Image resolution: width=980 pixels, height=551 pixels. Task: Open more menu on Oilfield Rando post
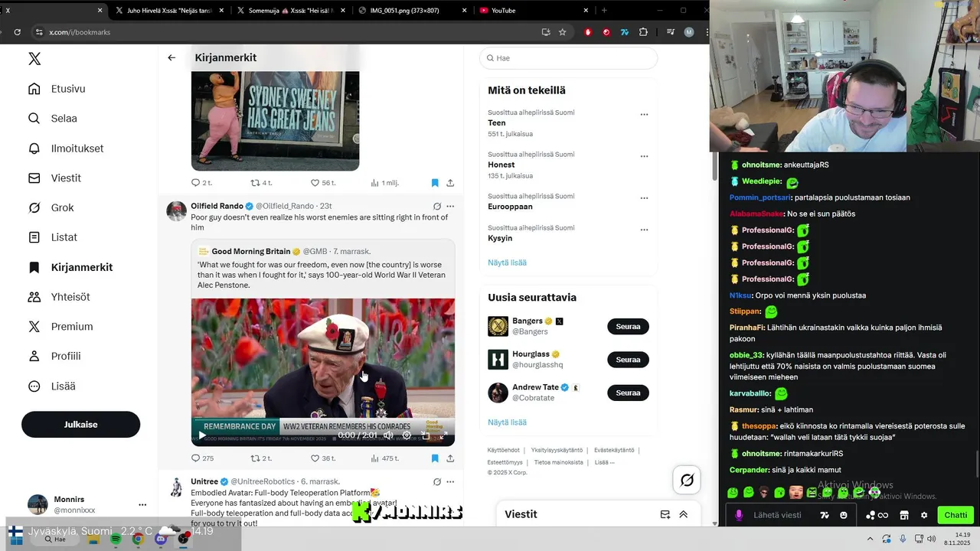(x=450, y=206)
